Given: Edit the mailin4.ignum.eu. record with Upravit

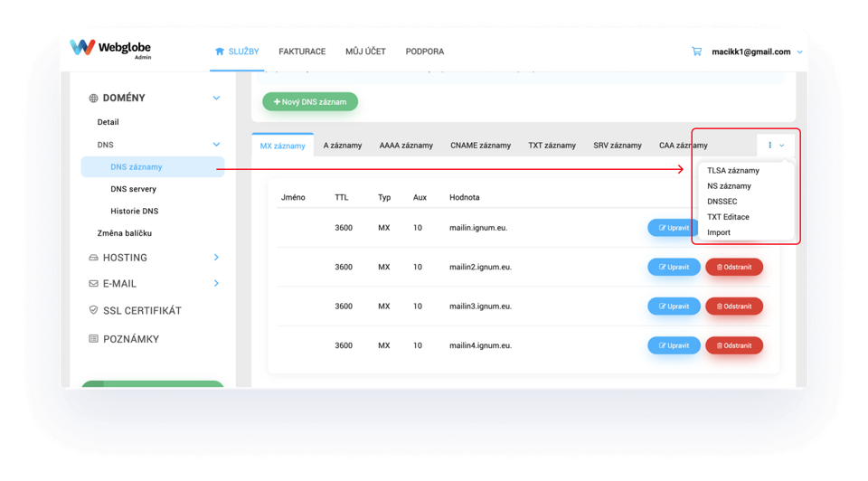Looking at the screenshot, I should [x=674, y=345].
